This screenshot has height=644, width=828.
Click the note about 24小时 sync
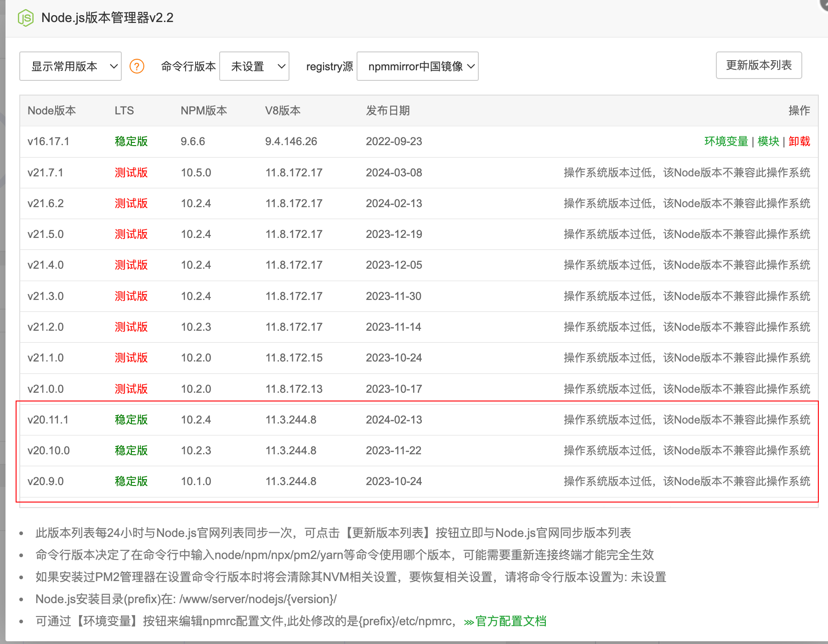tap(333, 533)
